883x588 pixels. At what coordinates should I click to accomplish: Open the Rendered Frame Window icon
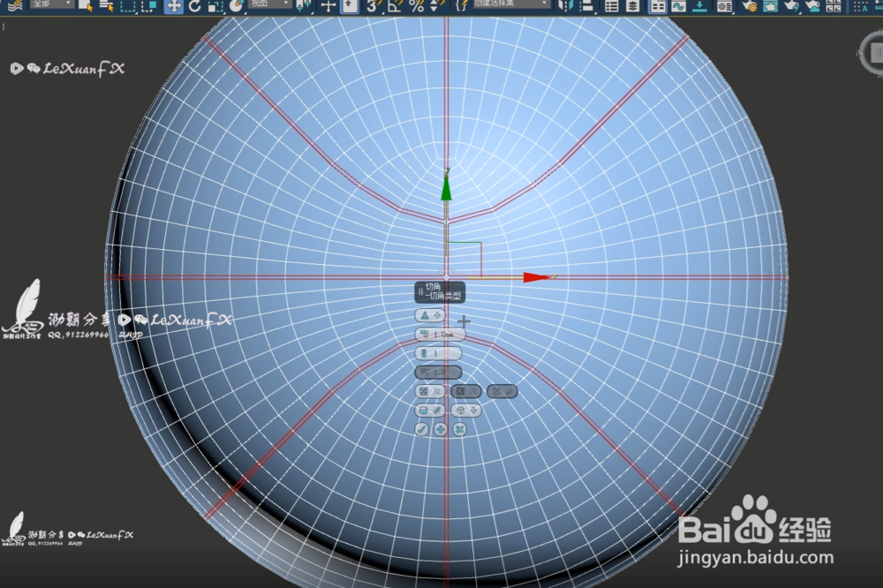pyautogui.click(x=770, y=6)
